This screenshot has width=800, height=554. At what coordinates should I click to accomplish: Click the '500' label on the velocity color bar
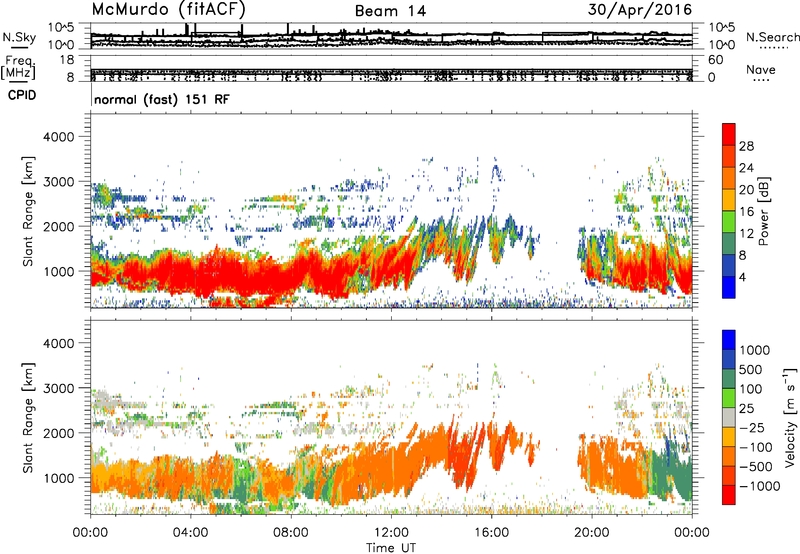pyautogui.click(x=753, y=369)
